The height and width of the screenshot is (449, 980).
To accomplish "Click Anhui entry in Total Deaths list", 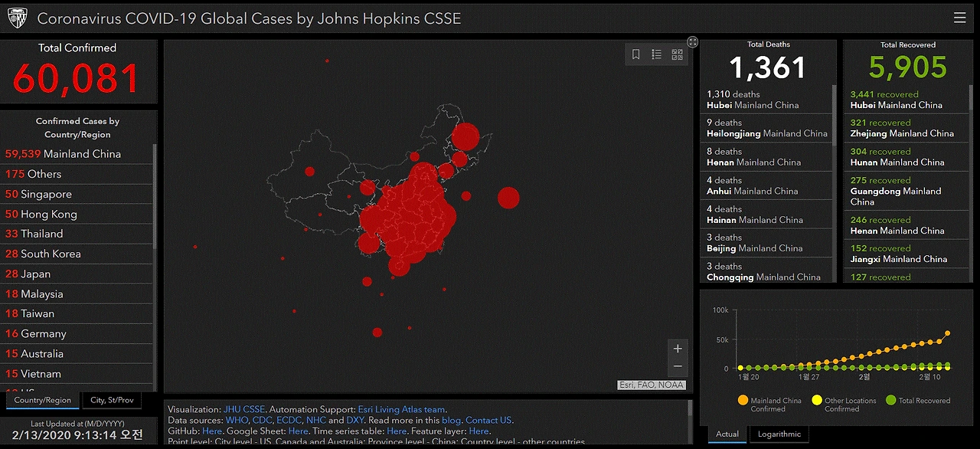I will click(766, 185).
